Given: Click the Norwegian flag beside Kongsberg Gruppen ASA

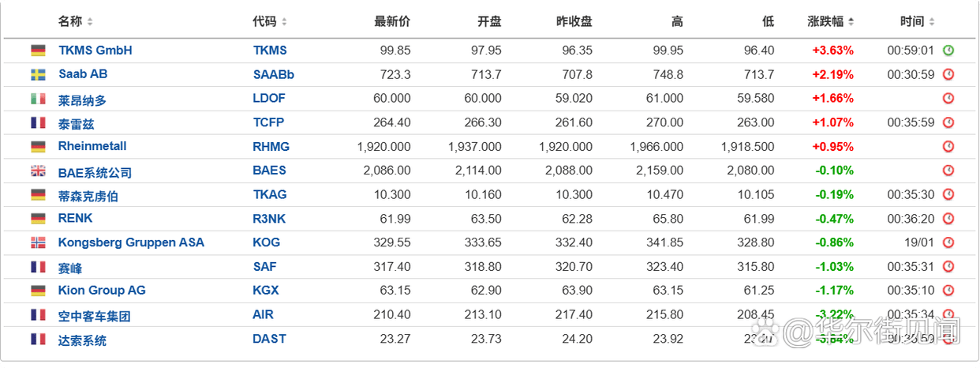Looking at the screenshot, I should click(38, 243).
